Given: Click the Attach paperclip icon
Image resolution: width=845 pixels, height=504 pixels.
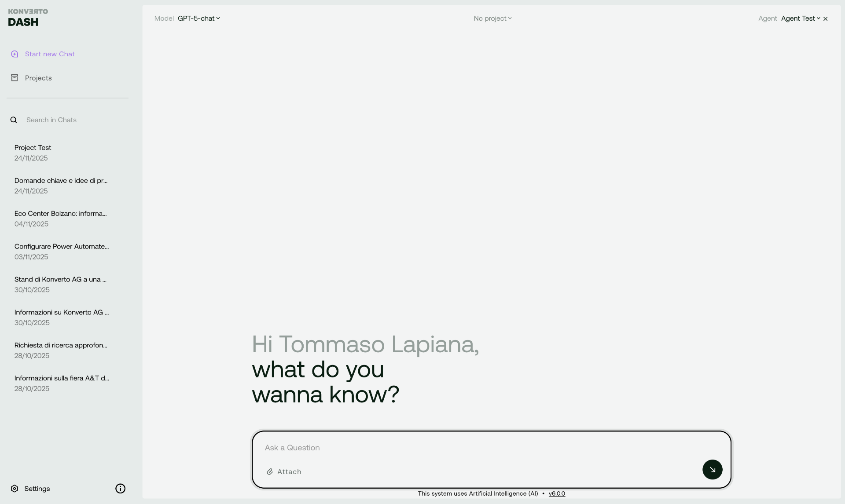Looking at the screenshot, I should 270,472.
